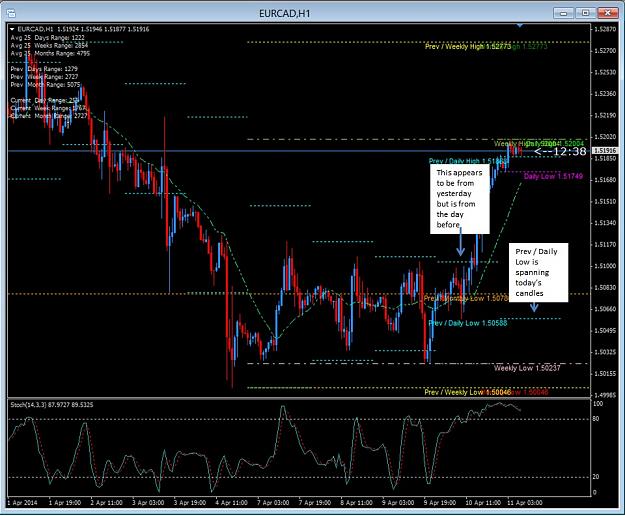Click the 1.52870 price scale value
Screen dimensions: 625x516
(x=605, y=29)
